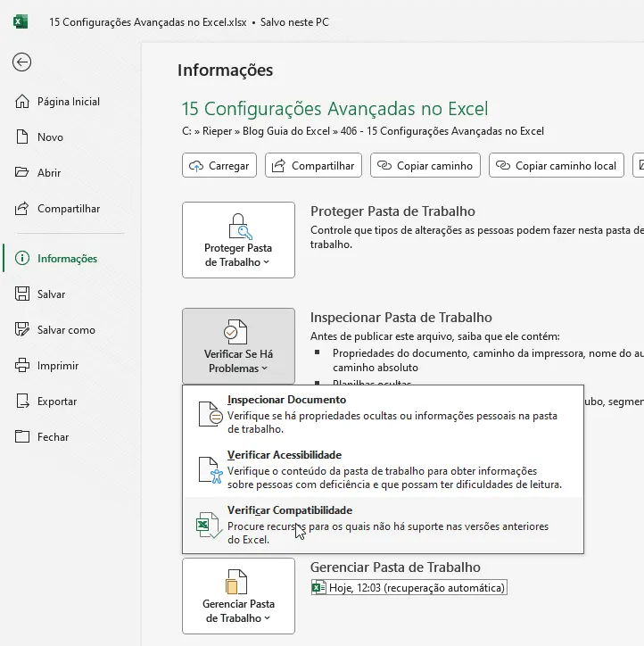Viewport: 644px width, 646px height.
Task: Click the padlock icon of Proteger Pasta
Action: (240, 226)
